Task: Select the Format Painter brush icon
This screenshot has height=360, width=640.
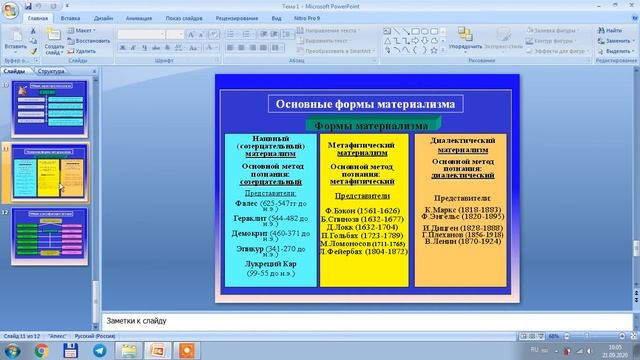Action: click(33, 51)
